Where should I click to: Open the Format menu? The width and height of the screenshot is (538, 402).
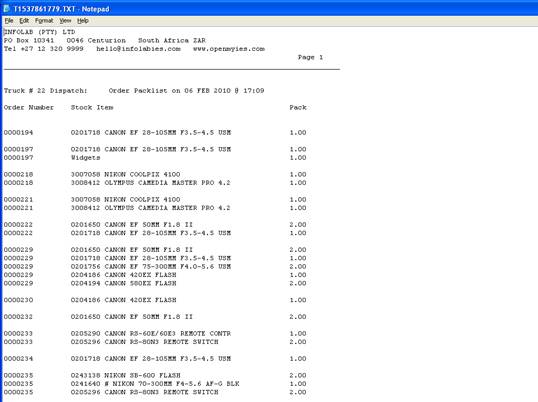[x=44, y=21]
